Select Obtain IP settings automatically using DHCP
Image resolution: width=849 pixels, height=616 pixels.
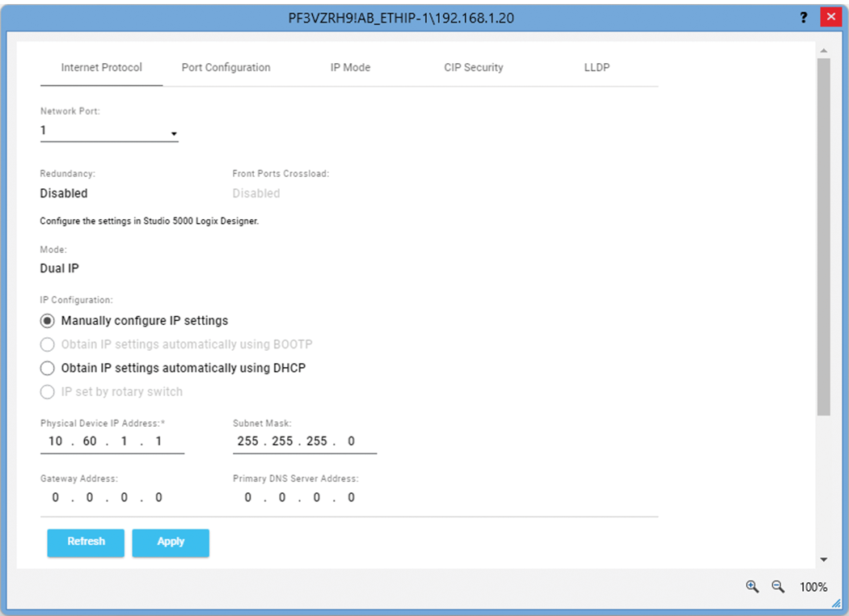pos(48,369)
